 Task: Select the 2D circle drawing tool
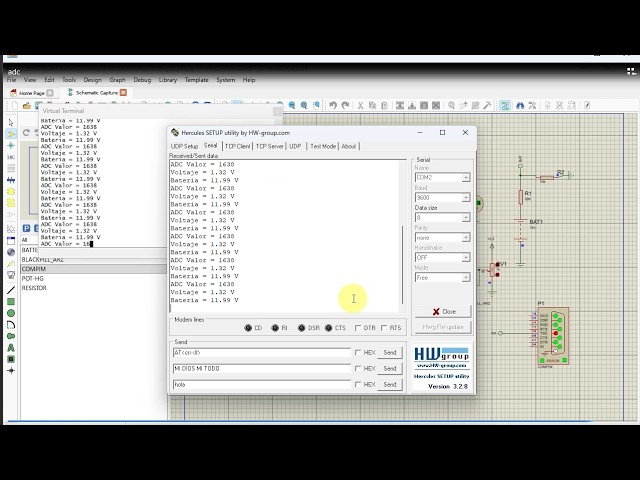[11, 313]
